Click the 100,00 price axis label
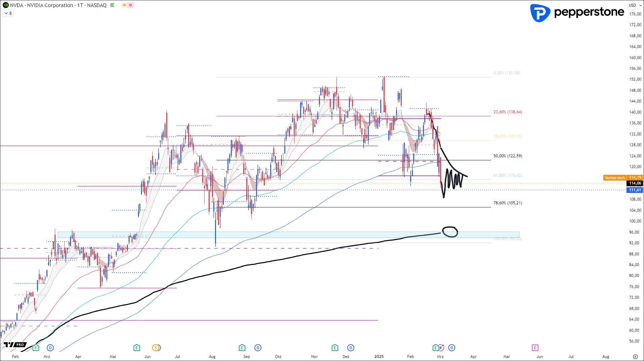The width and height of the screenshot is (644, 361). pos(635,221)
